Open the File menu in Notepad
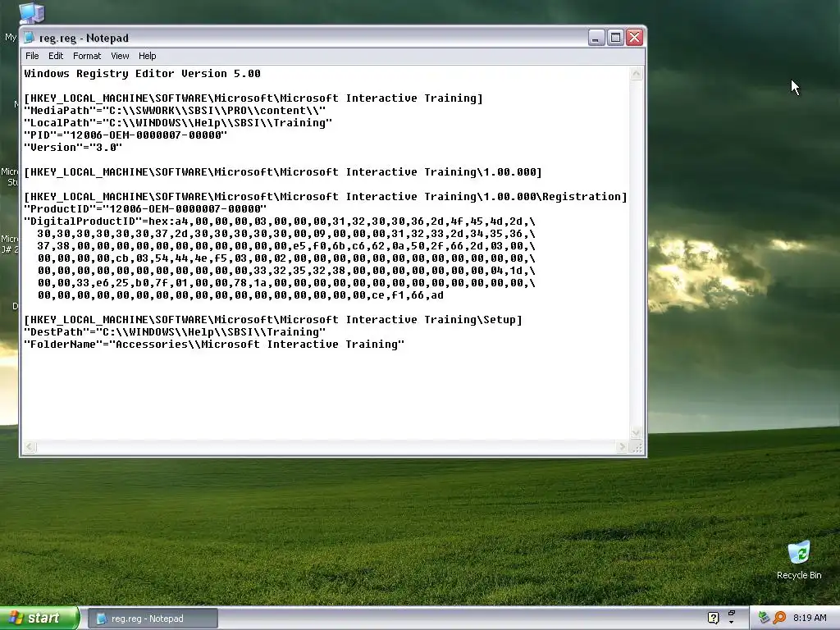The width and height of the screenshot is (840, 630). pyautogui.click(x=32, y=56)
